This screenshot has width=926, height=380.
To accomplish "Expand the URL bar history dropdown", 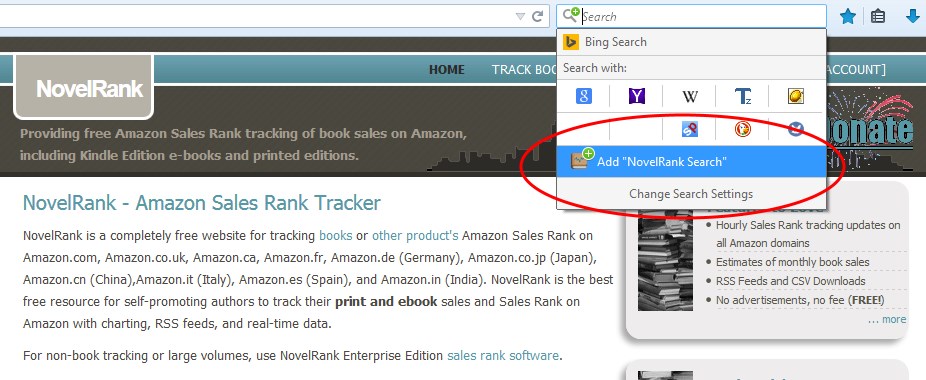I will point(520,17).
